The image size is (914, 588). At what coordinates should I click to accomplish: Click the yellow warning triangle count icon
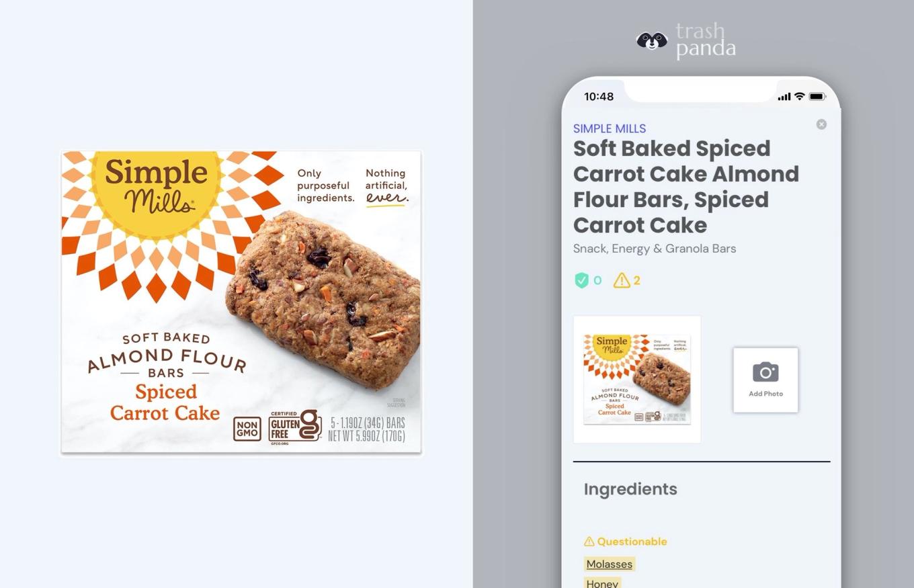622,280
